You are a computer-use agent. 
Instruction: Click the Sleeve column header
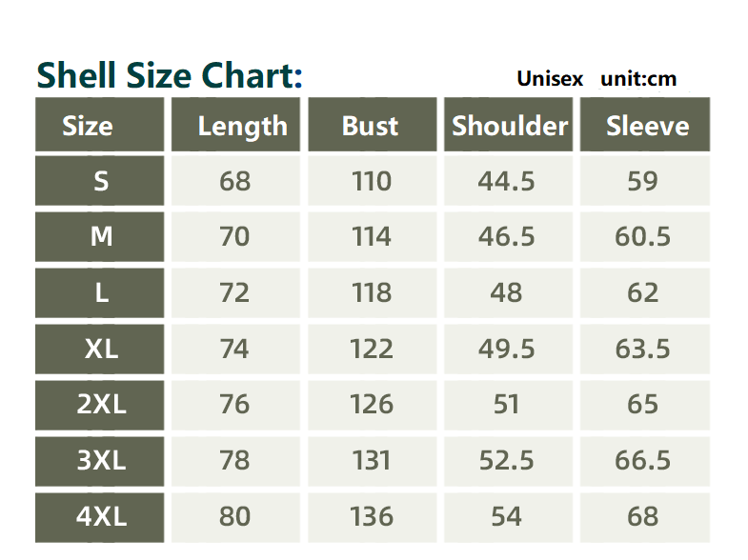pos(647,126)
